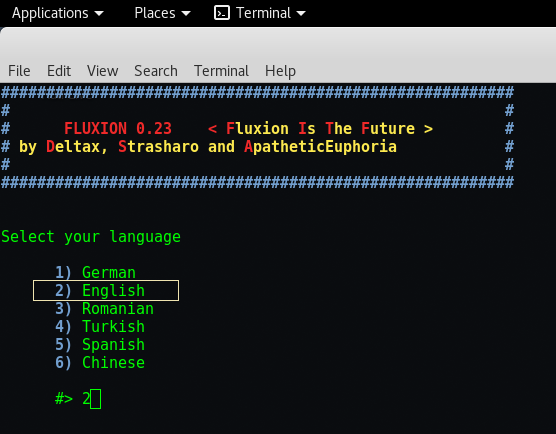Open the File menu
This screenshot has height=434, width=556.
point(19,71)
